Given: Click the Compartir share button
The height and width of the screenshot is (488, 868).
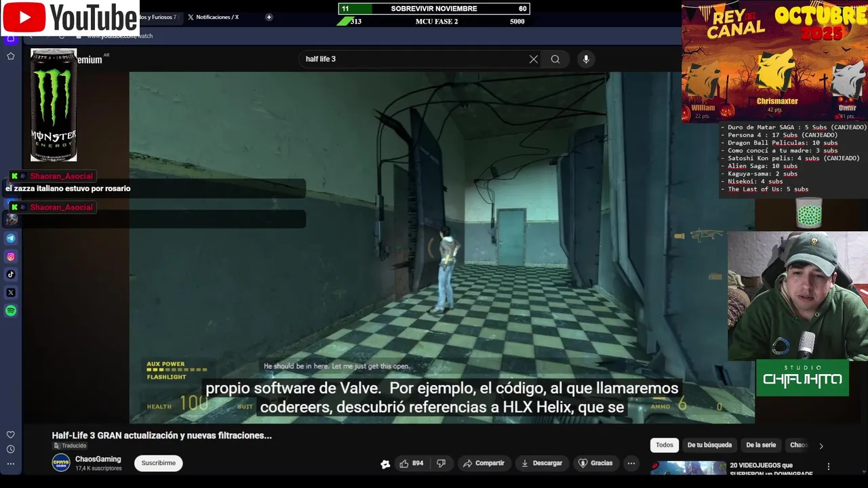Looking at the screenshot, I should coord(484,464).
